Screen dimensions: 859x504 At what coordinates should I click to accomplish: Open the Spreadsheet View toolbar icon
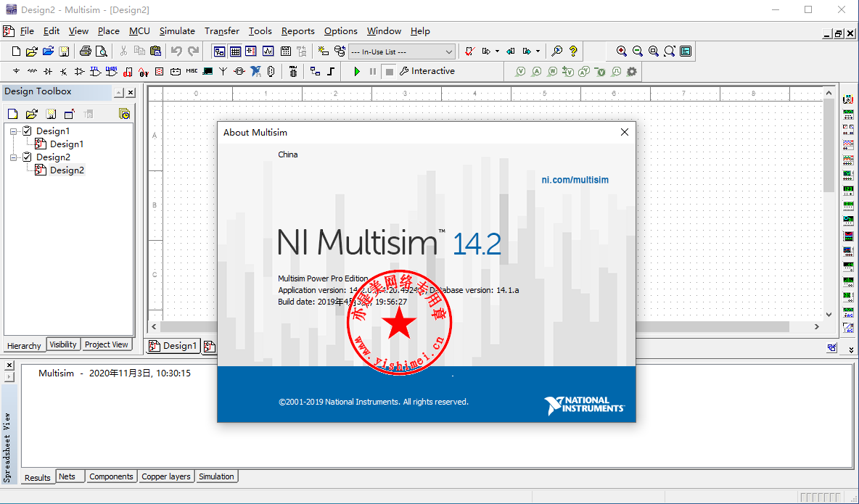coord(236,51)
